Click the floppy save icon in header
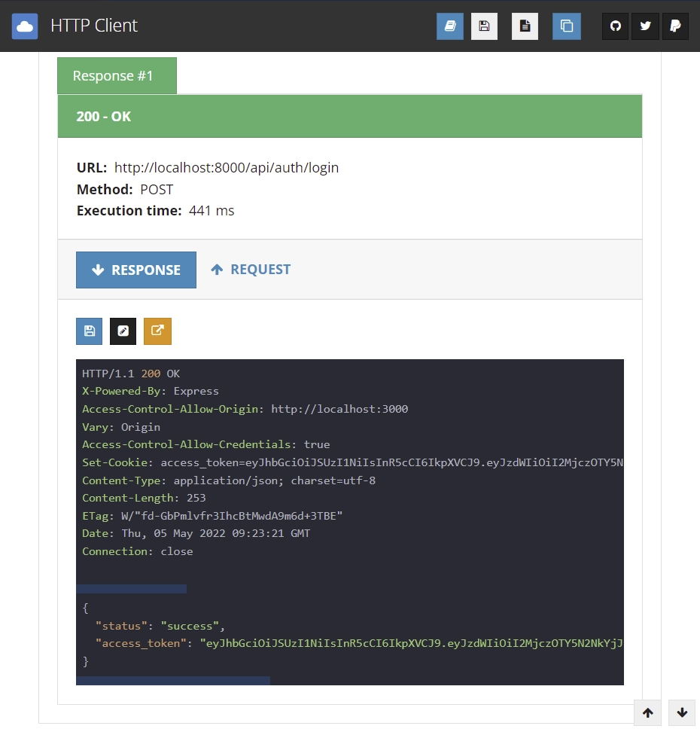The image size is (700, 732). [x=484, y=26]
